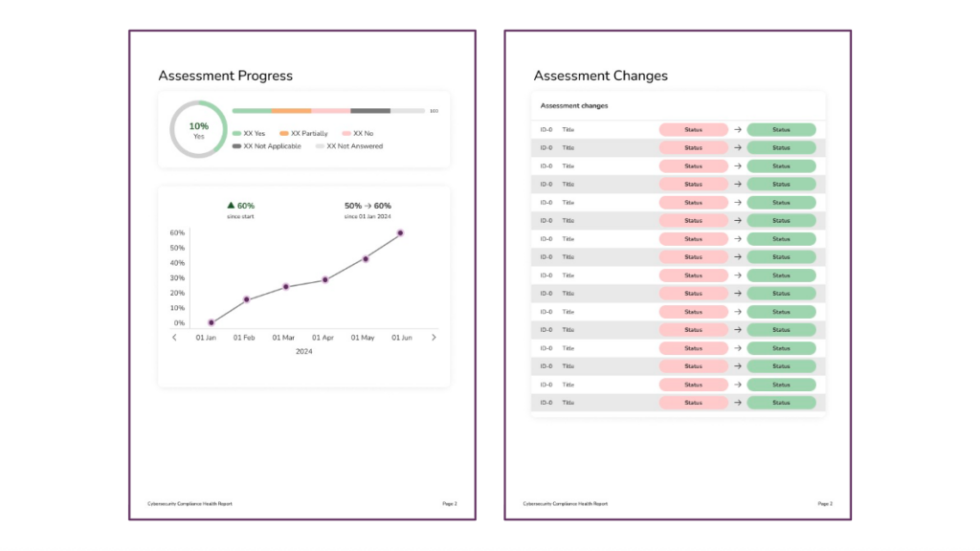
Task: Click the 50% → 60% change indicator
Action: (367, 206)
